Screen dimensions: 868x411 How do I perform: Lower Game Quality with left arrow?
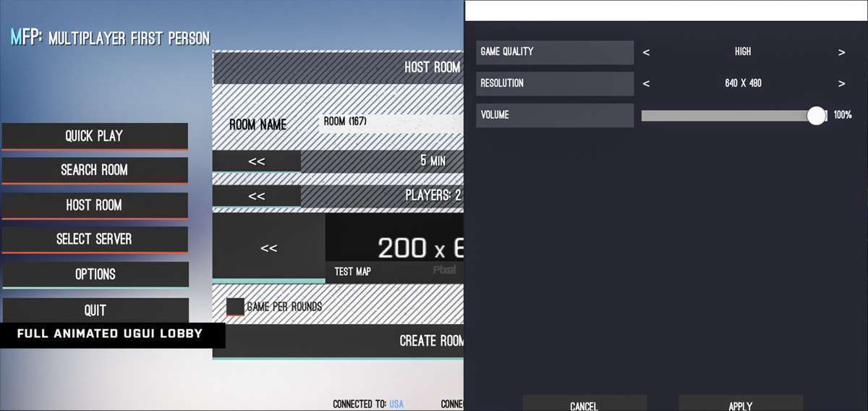pyautogui.click(x=646, y=52)
